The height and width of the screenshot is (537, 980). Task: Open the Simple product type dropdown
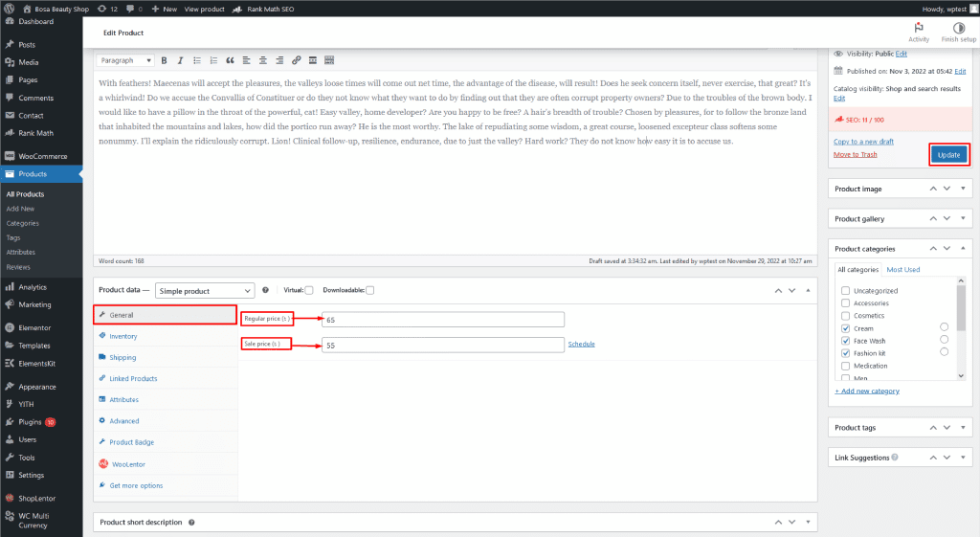point(205,290)
